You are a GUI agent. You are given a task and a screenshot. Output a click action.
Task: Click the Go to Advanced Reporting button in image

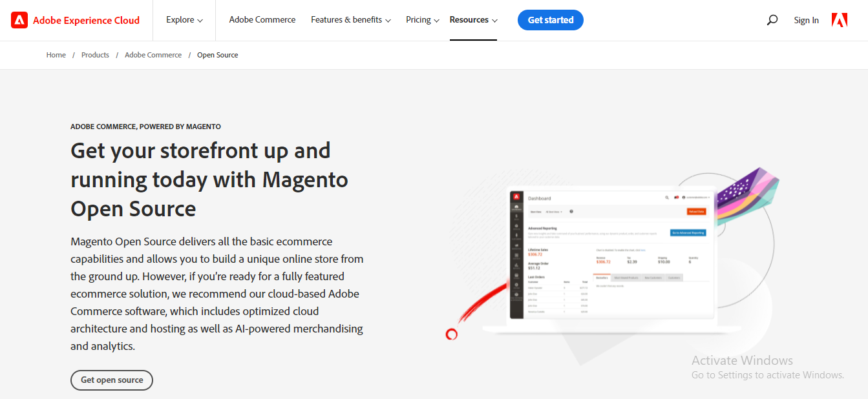tap(688, 232)
